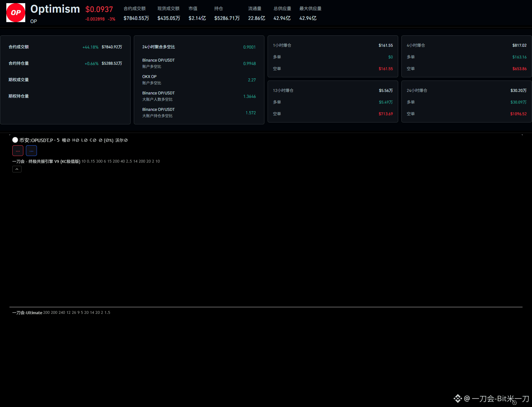Click the $5288.52万 value
The width and height of the screenshot is (532, 407).
pos(112,63)
